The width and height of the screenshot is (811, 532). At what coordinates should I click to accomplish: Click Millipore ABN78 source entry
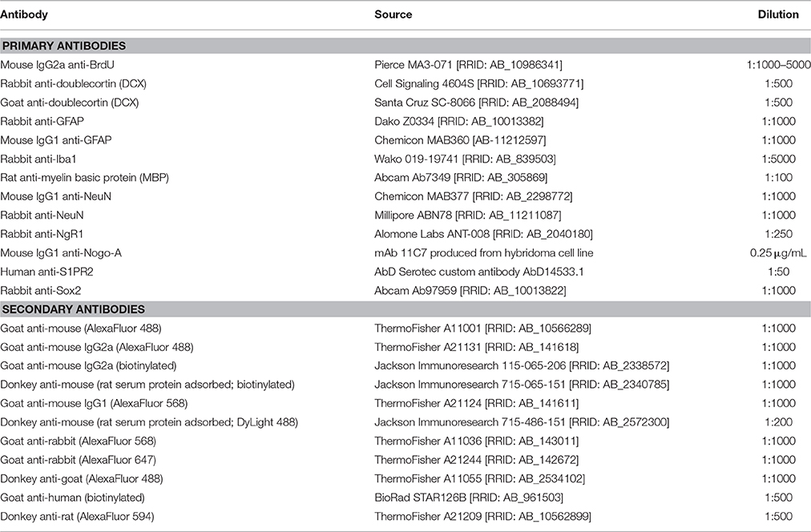tap(467, 215)
